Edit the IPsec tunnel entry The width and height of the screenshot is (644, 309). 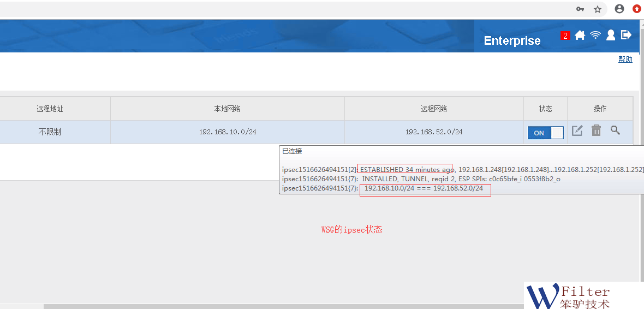(577, 130)
